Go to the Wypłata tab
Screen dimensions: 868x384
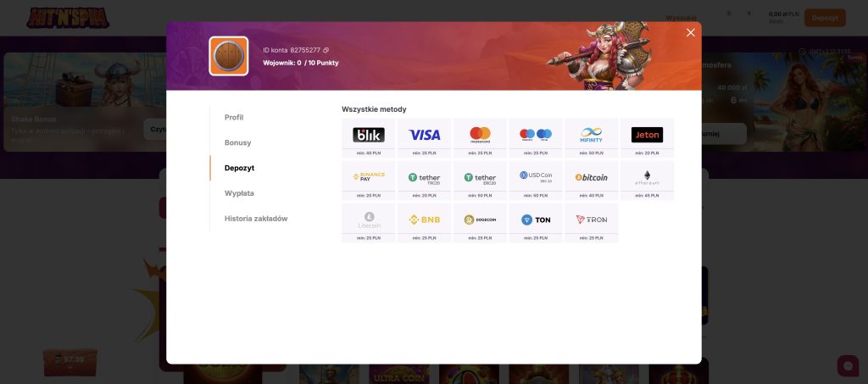tap(239, 193)
